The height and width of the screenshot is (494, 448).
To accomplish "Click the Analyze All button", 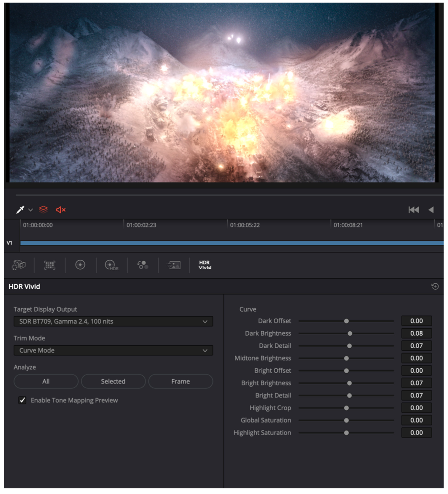I will point(46,381).
